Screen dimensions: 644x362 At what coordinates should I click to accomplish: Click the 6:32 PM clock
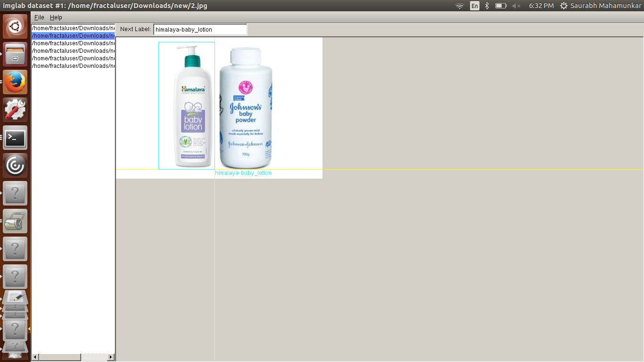coord(541,6)
